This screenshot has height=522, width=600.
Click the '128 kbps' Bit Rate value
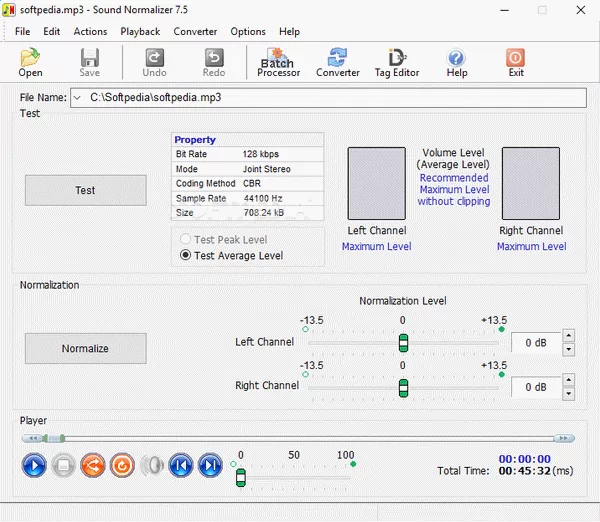[261, 154]
